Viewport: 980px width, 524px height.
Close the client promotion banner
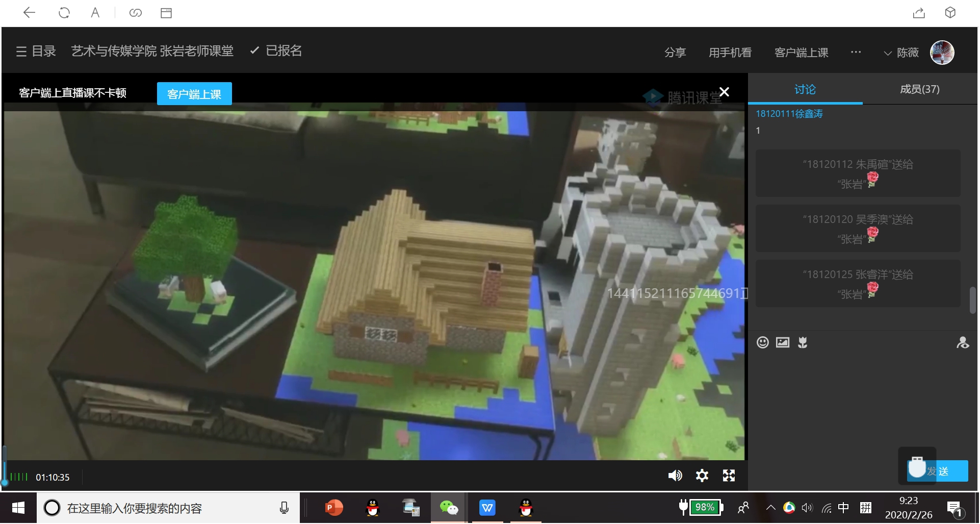point(724,92)
